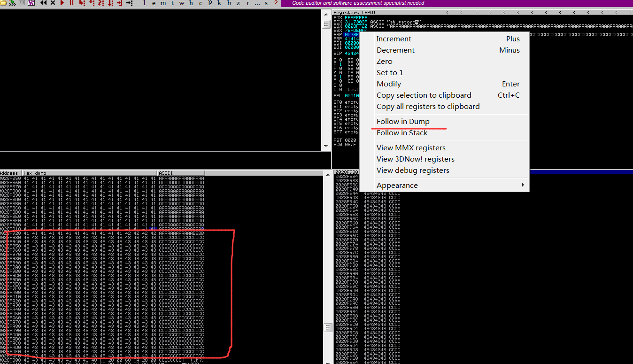The image size is (633, 364).
Task: Open hardware breakpoints with the 'z' button
Action: 238,3
